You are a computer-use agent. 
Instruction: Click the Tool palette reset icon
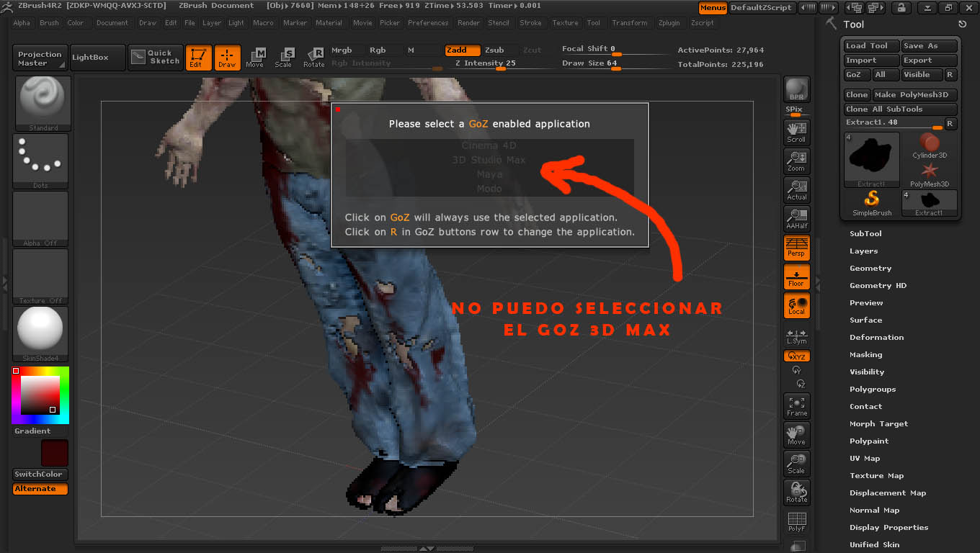click(x=962, y=24)
